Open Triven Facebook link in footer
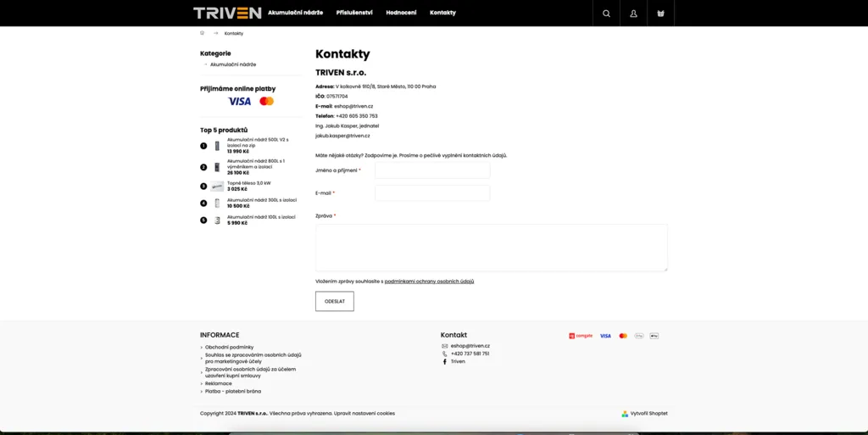Screen dimensions: 868x435 (x=458, y=361)
